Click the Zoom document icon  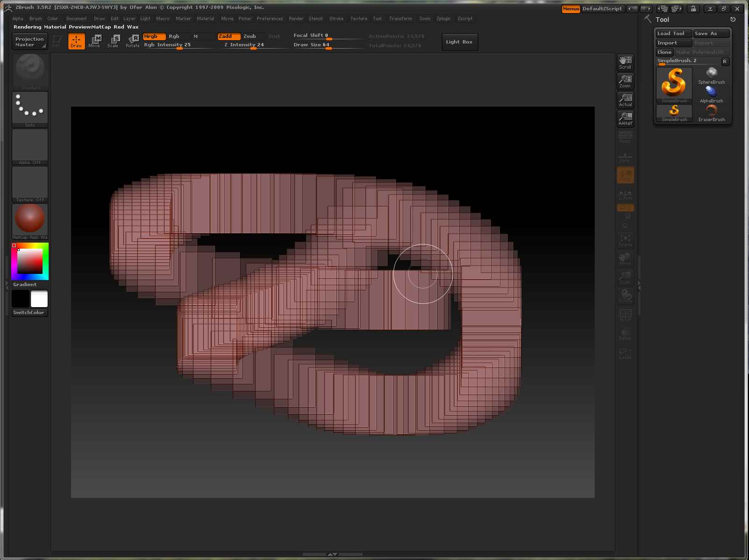point(625,81)
